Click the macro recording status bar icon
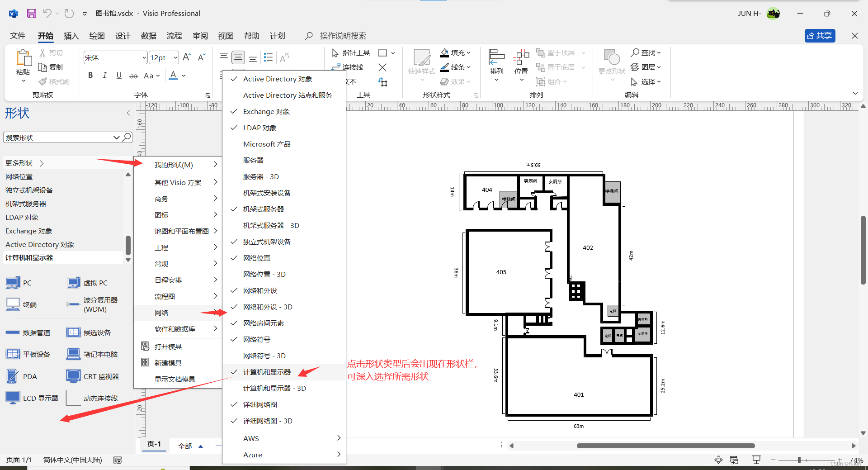Image resolution: width=868 pixels, height=470 pixels. (x=118, y=460)
